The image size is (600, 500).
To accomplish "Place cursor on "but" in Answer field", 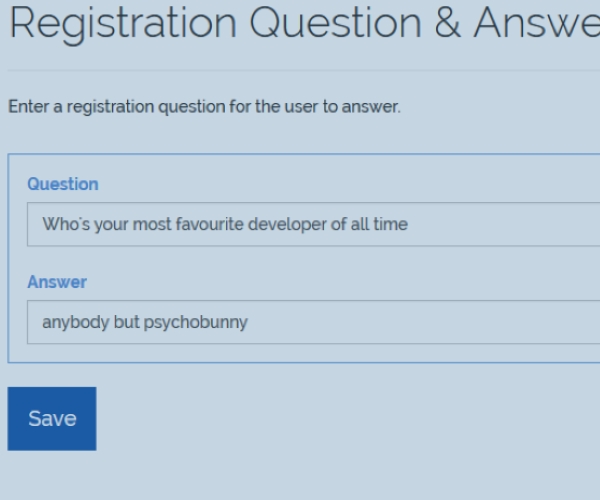I will (127, 322).
